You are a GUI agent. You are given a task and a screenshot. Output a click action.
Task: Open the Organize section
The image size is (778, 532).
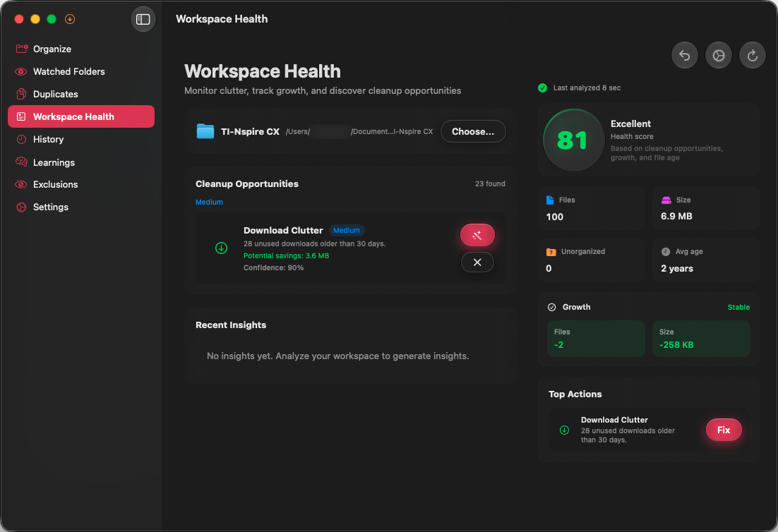tap(81, 49)
